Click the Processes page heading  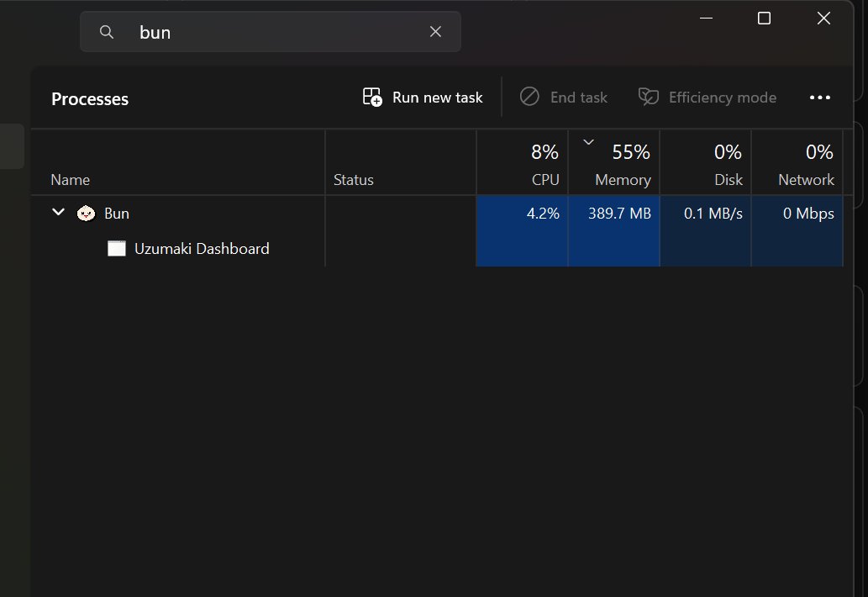coord(90,99)
